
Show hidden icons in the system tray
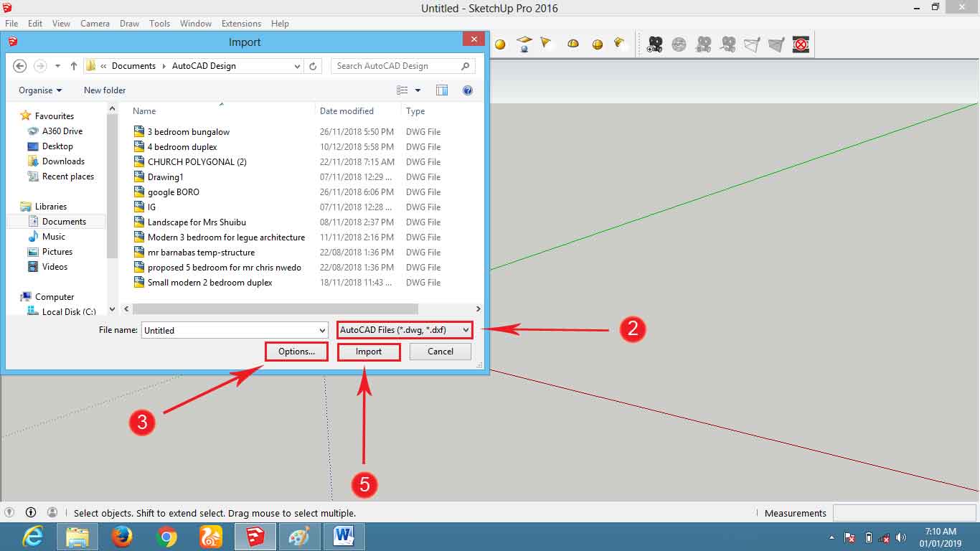831,537
